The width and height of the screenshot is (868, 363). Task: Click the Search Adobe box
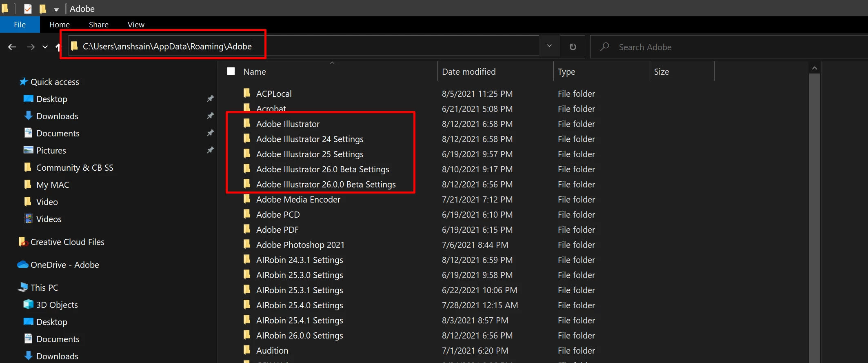coord(729,47)
